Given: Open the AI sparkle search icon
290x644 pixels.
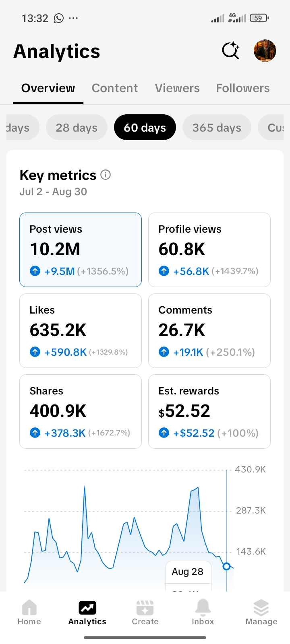Looking at the screenshot, I should (231, 51).
